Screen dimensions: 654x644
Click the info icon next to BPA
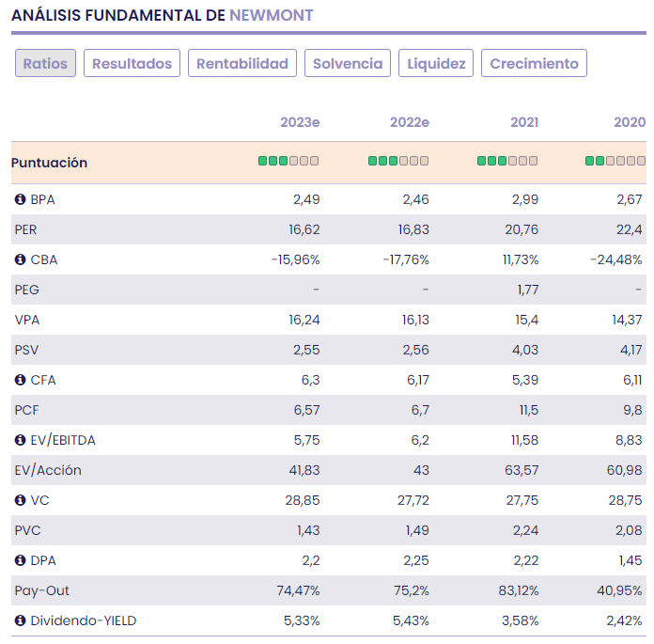[20, 199]
